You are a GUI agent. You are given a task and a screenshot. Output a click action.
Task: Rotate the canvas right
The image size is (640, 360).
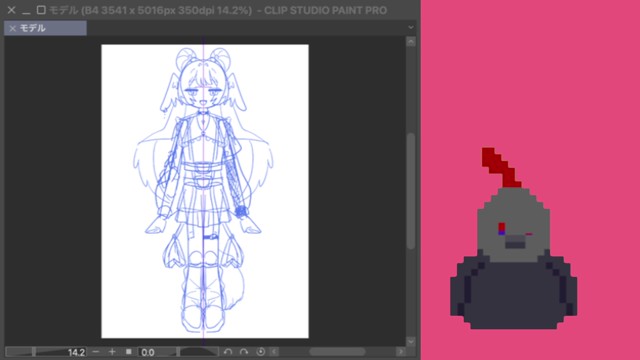[244, 351]
